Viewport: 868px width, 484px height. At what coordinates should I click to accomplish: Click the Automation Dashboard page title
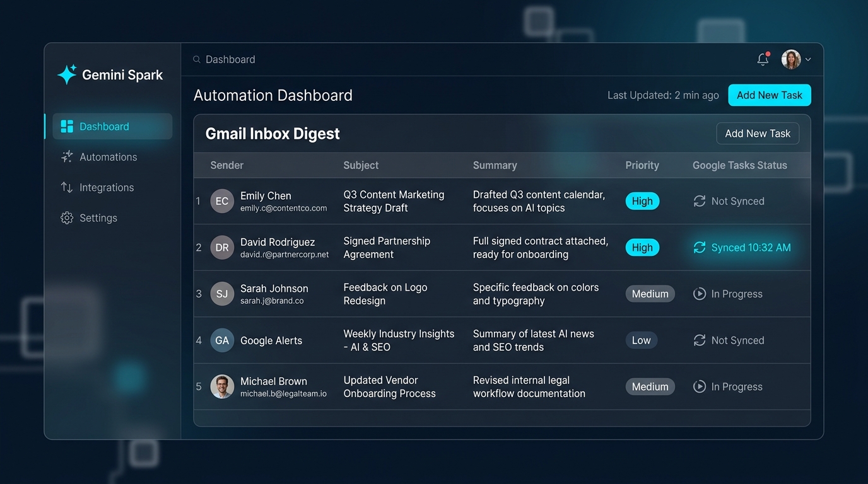click(273, 95)
